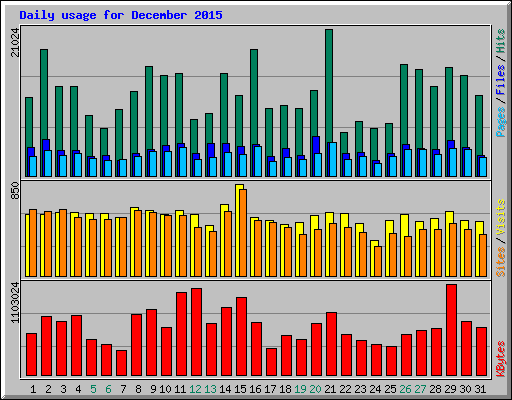512x400 pixels.
Task: Select the red KBytes bar for day 17
Action: pyautogui.click(x=271, y=362)
